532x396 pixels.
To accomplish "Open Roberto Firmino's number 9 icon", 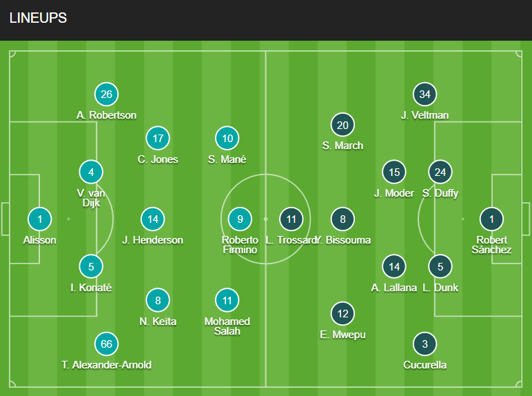I will 241,219.
